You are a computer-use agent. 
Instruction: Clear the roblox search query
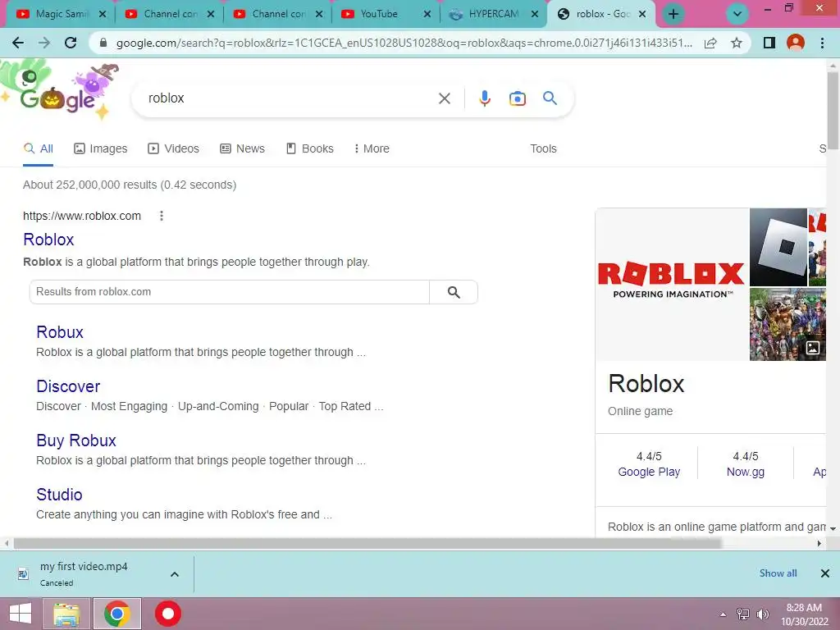tap(444, 98)
